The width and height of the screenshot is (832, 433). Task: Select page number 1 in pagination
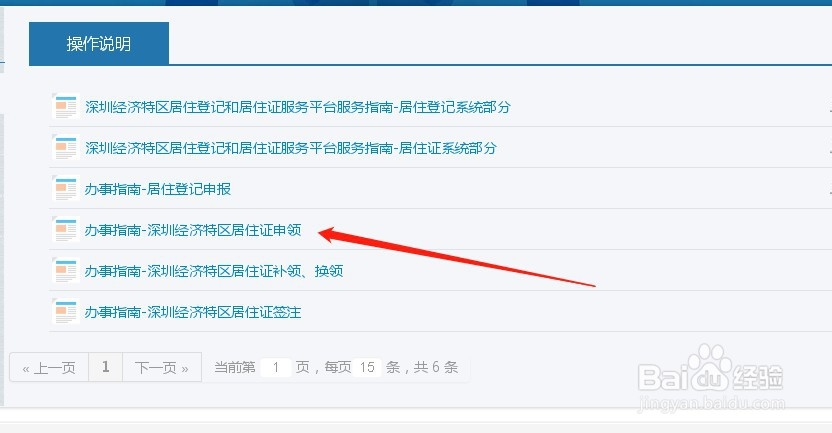pyautogui.click(x=106, y=367)
